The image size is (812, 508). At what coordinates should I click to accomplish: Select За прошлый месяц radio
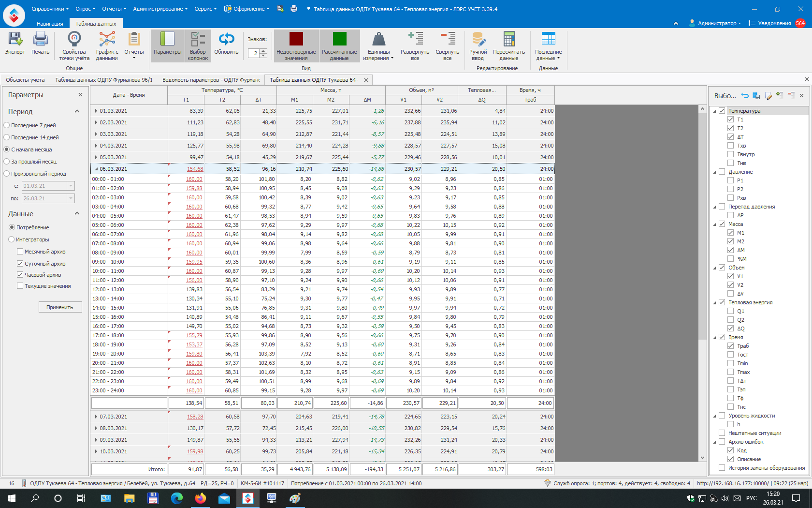click(7, 162)
